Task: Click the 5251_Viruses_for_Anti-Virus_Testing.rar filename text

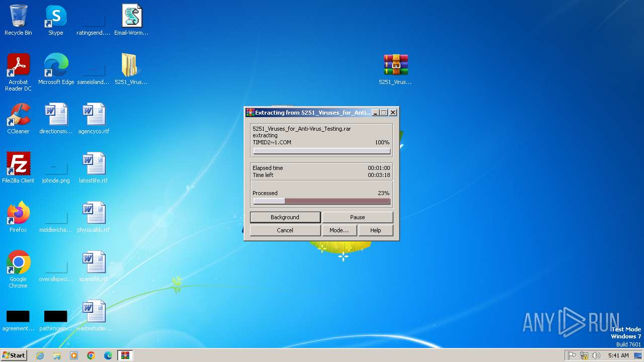Action: 301,129
